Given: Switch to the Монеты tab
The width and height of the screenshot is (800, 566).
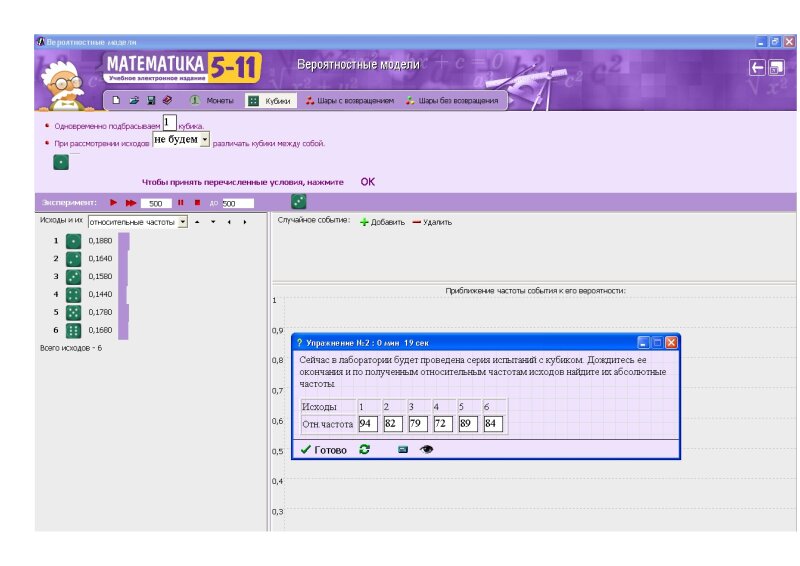Looking at the screenshot, I should (x=212, y=101).
